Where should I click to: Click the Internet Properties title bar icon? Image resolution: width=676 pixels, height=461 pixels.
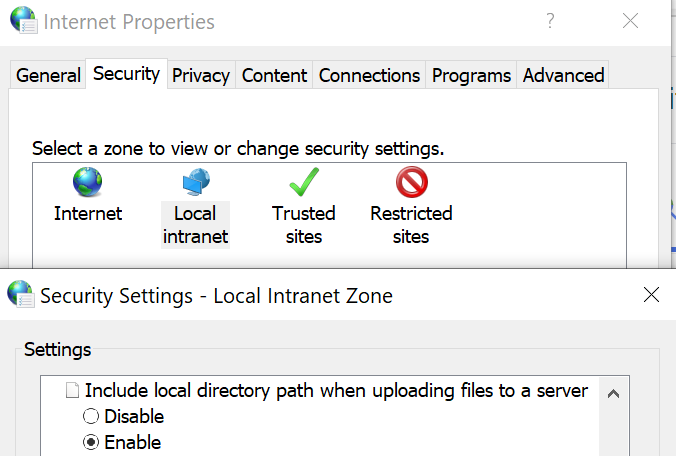point(18,20)
